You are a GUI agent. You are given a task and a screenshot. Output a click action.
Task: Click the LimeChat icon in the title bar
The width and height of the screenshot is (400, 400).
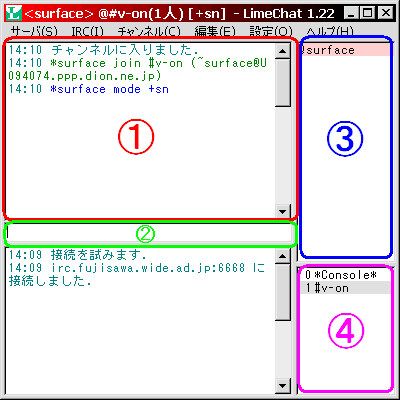(x=14, y=13)
